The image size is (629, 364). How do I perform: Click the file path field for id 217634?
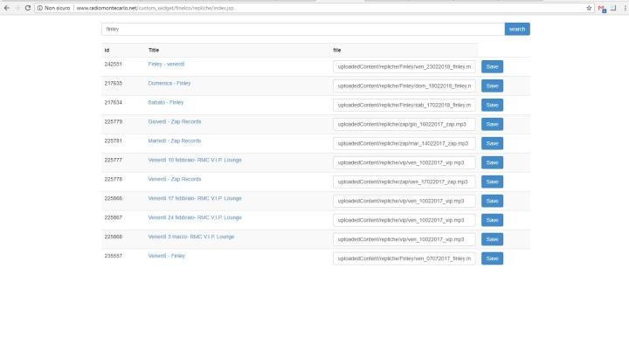(x=404, y=105)
